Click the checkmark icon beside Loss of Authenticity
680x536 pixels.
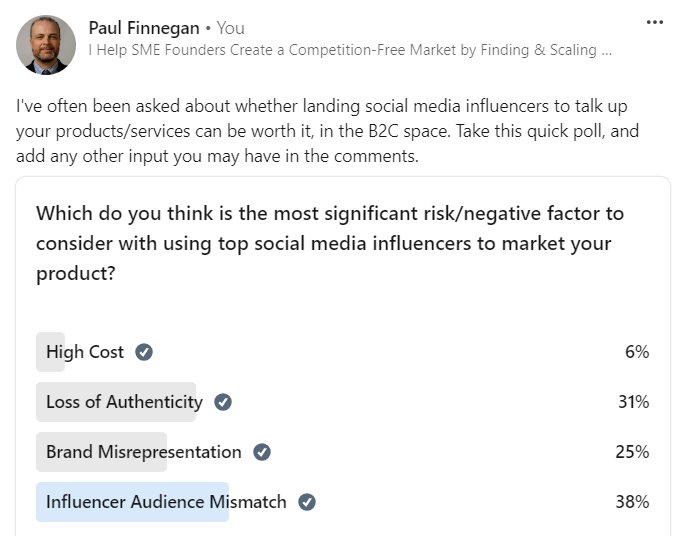223,402
